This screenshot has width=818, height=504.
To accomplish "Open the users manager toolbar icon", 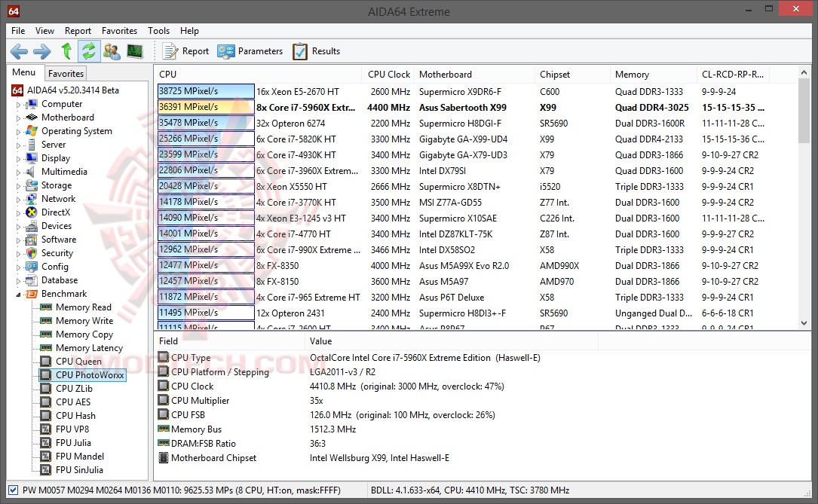I will [x=112, y=51].
